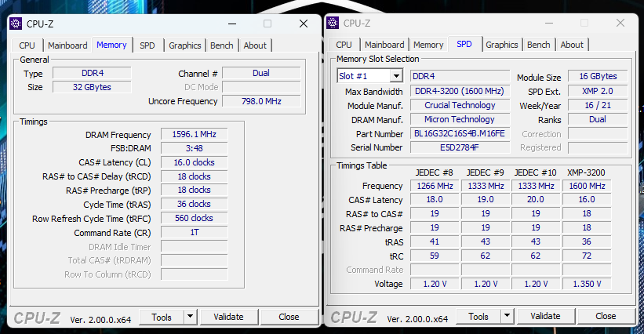The height and width of the screenshot is (334, 644).
Task: Click Max Bandwidth field DDR4-3200 (1600 MHz)
Action: coord(460,92)
